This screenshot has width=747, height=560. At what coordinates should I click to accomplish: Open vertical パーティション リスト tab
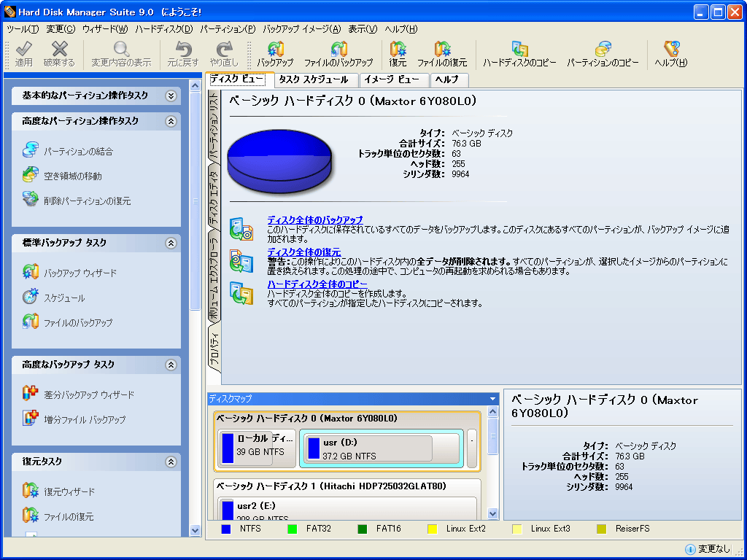click(x=214, y=125)
